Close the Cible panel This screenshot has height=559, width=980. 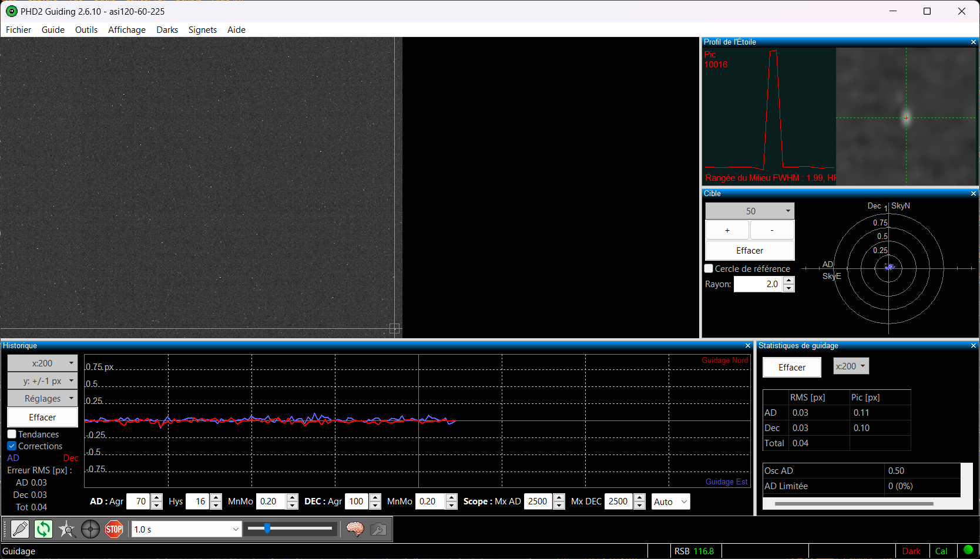point(973,194)
